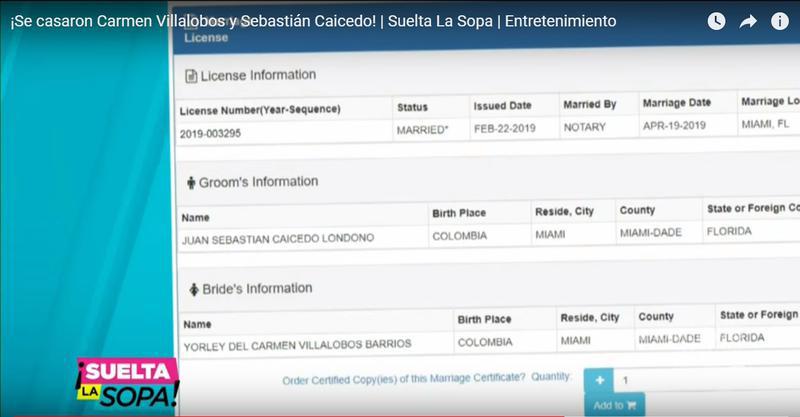
Task: Click the Married By column header
Action: (x=590, y=104)
